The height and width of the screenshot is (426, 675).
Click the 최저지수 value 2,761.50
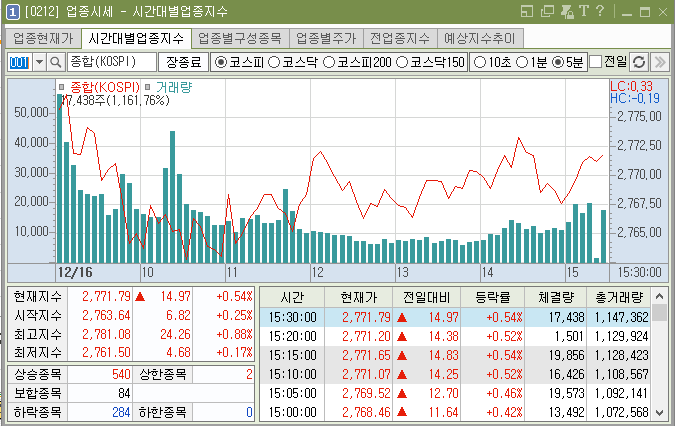pyautogui.click(x=106, y=353)
